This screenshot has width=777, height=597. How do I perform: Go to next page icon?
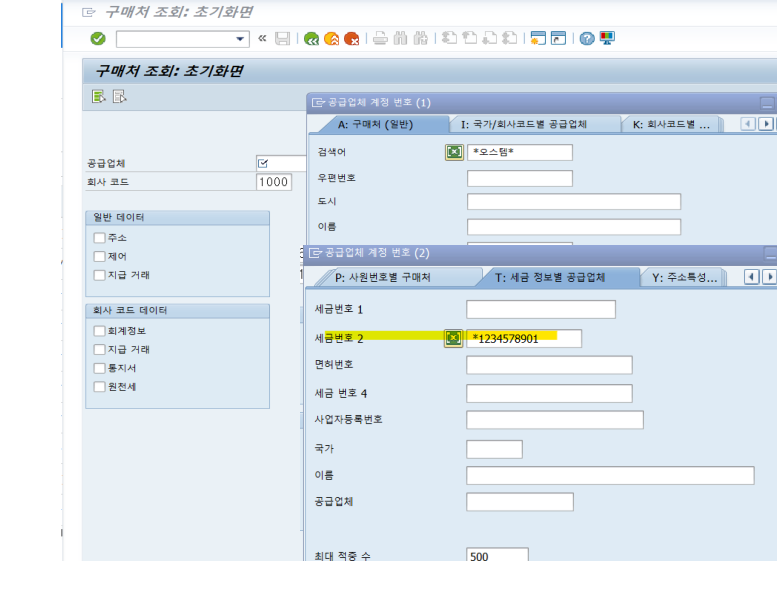[x=490, y=38]
